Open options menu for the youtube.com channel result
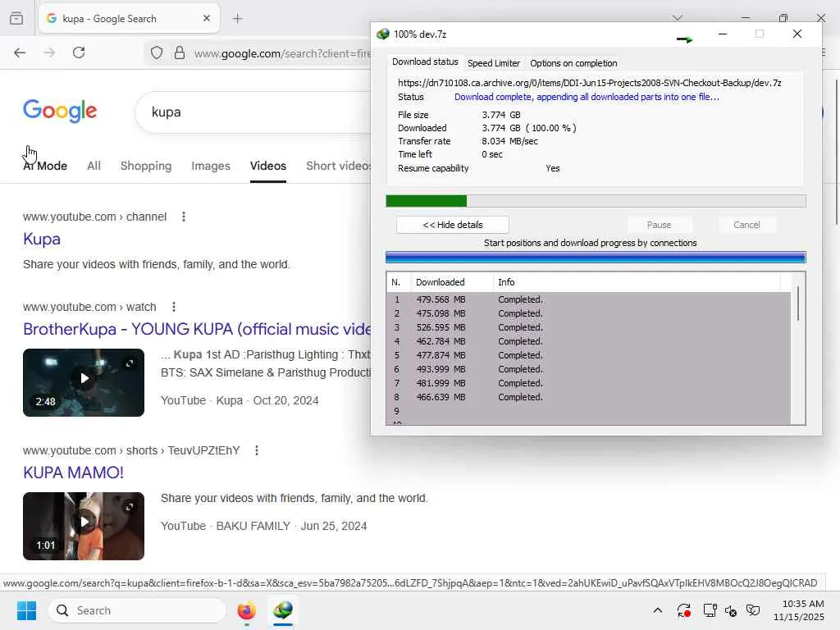 tap(184, 217)
